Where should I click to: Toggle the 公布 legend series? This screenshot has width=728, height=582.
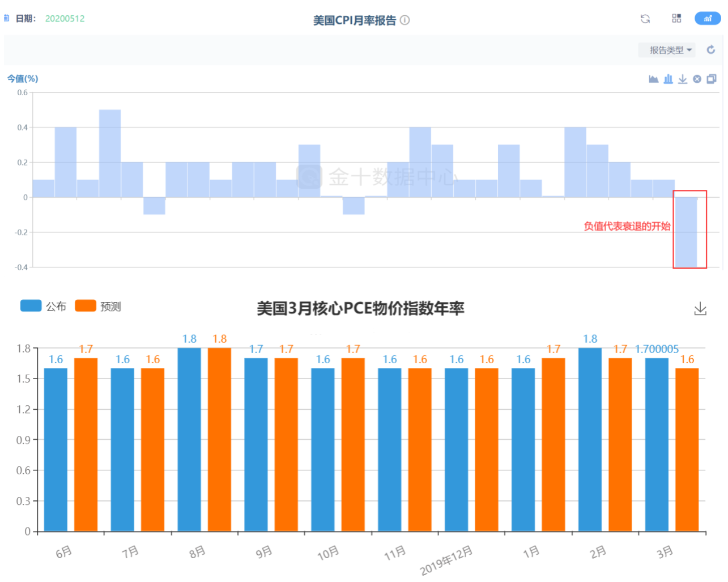click(x=43, y=306)
